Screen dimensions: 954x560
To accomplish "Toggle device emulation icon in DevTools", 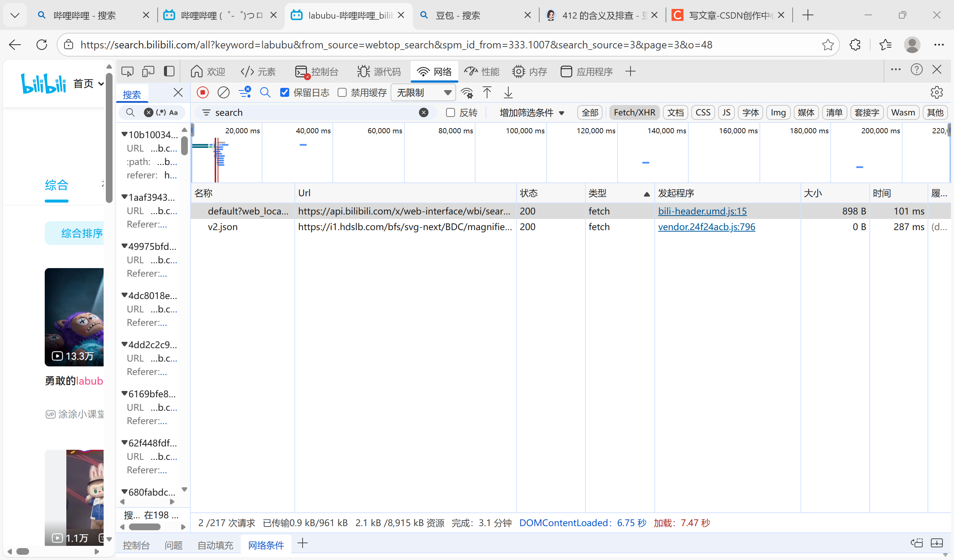I will tap(148, 71).
